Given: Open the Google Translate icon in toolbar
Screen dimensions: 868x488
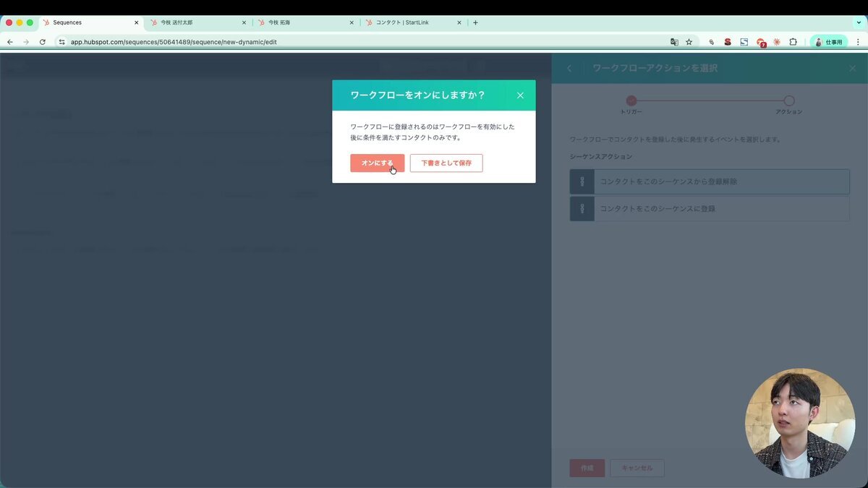Looking at the screenshot, I should [x=674, y=42].
